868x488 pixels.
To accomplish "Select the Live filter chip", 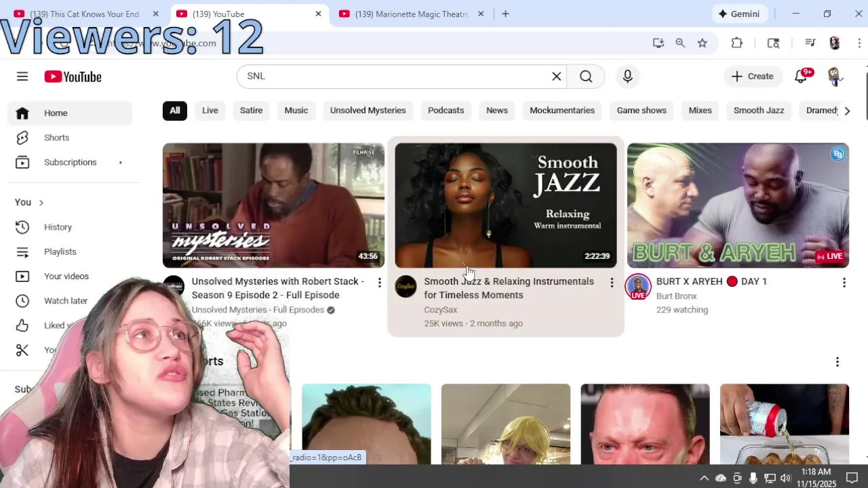I will [210, 110].
